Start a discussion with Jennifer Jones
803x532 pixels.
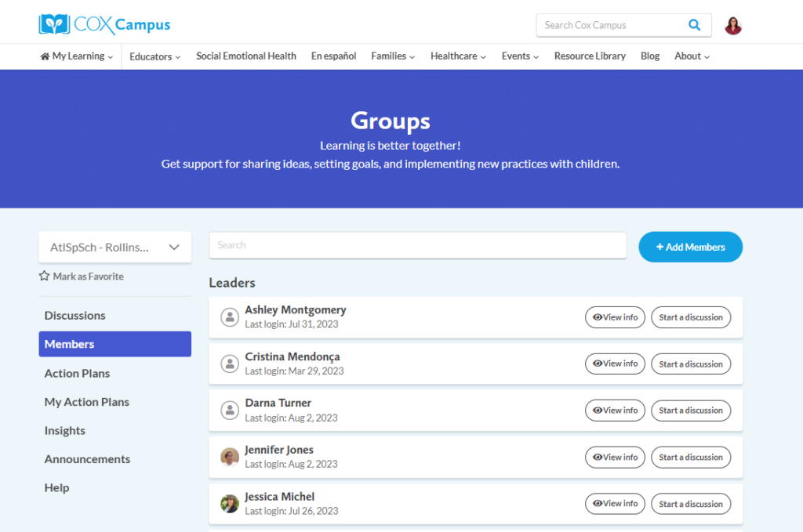tap(691, 458)
